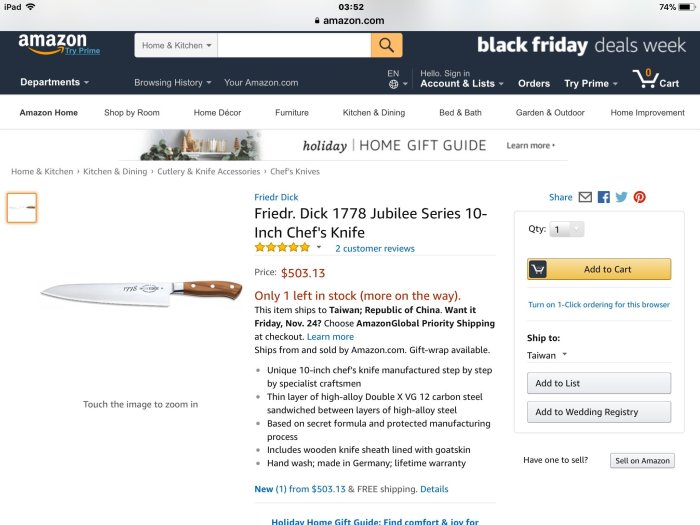Screen dimensions: 700x525
Task: Select the knife image thumbnail
Action: [21, 208]
